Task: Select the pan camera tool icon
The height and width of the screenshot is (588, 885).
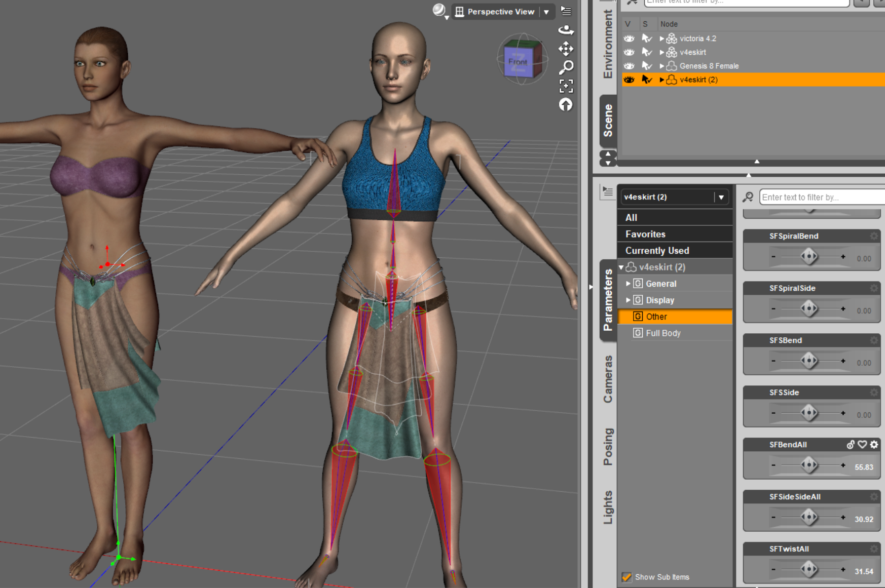Action: (566, 49)
